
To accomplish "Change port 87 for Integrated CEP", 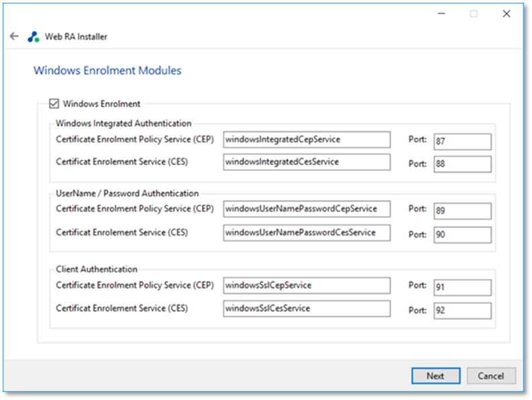I will tap(463, 141).
